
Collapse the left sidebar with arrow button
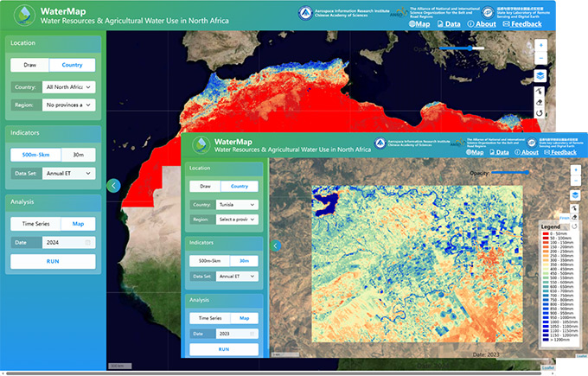(112, 185)
